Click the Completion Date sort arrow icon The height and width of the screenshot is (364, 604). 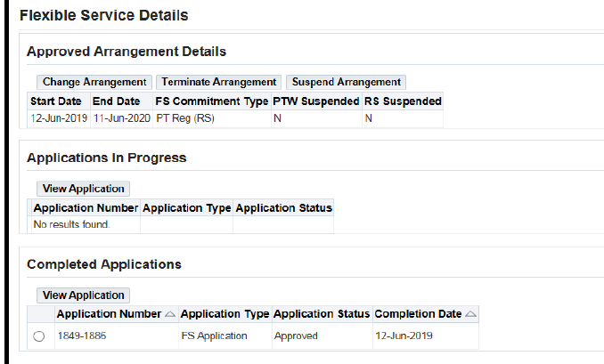(470, 314)
